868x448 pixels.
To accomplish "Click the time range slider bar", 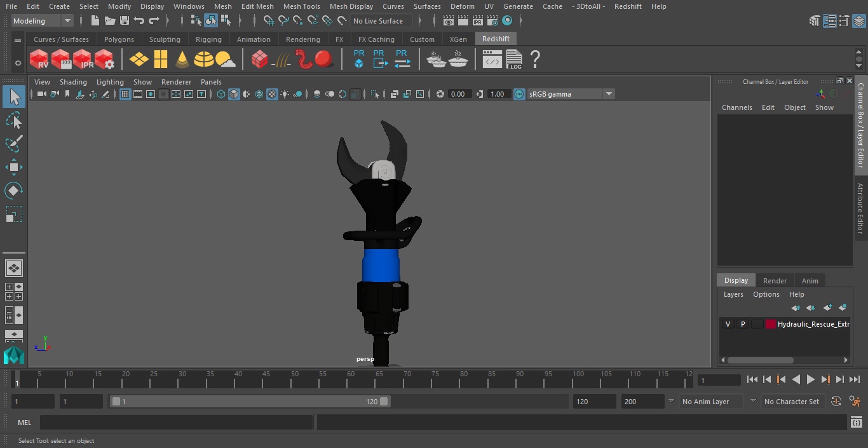I will click(250, 402).
